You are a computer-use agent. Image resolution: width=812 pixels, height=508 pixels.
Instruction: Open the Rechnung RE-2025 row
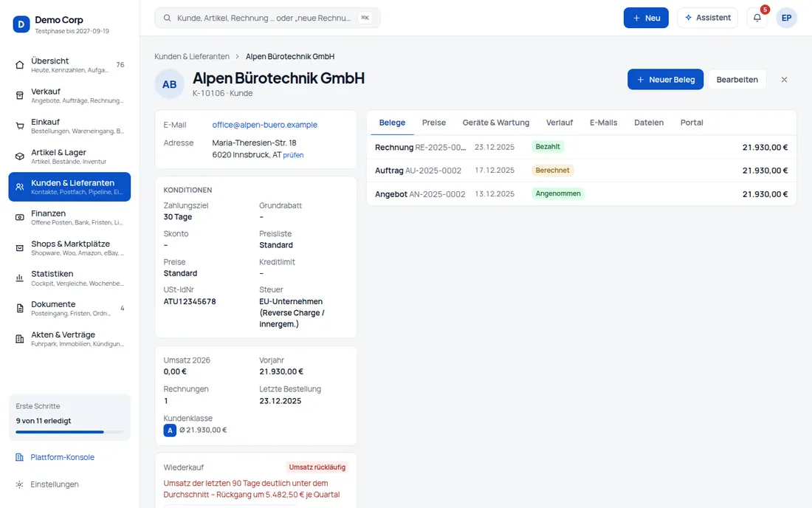[581, 147]
